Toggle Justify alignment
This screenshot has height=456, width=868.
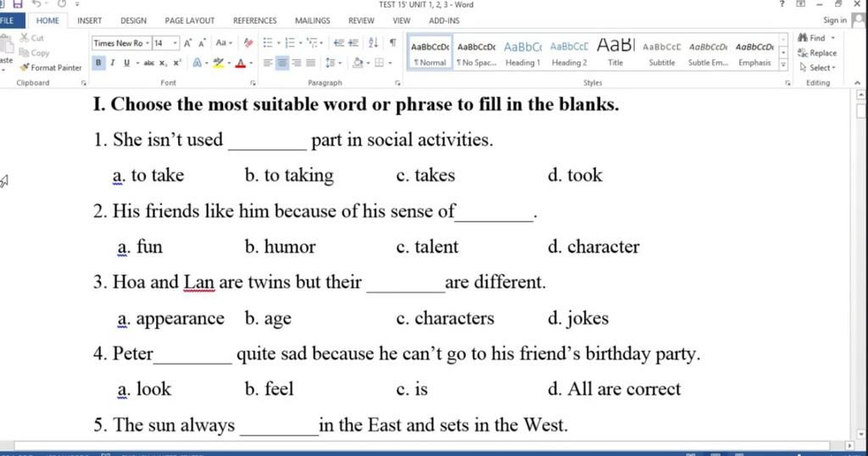tap(310, 63)
